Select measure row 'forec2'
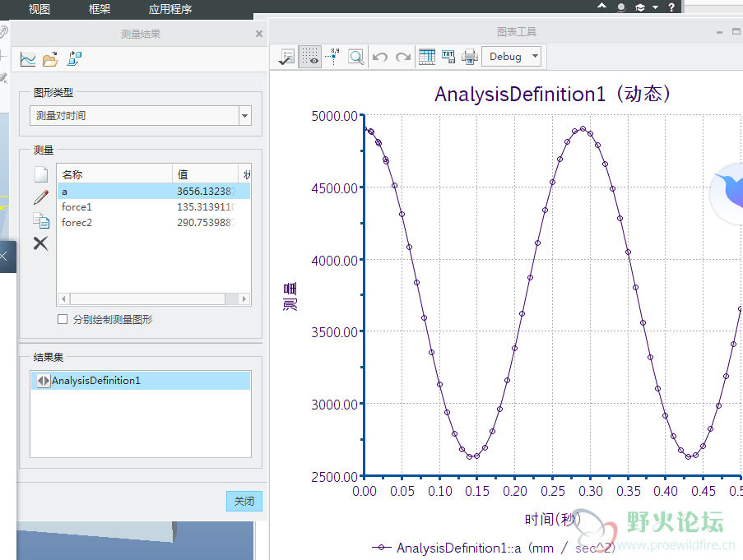 [x=154, y=223]
